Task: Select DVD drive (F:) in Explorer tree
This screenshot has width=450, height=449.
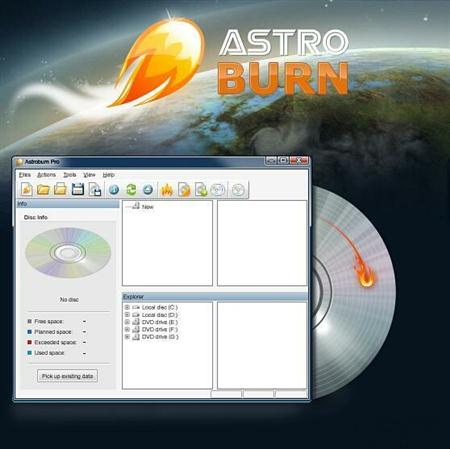Action: [x=160, y=329]
